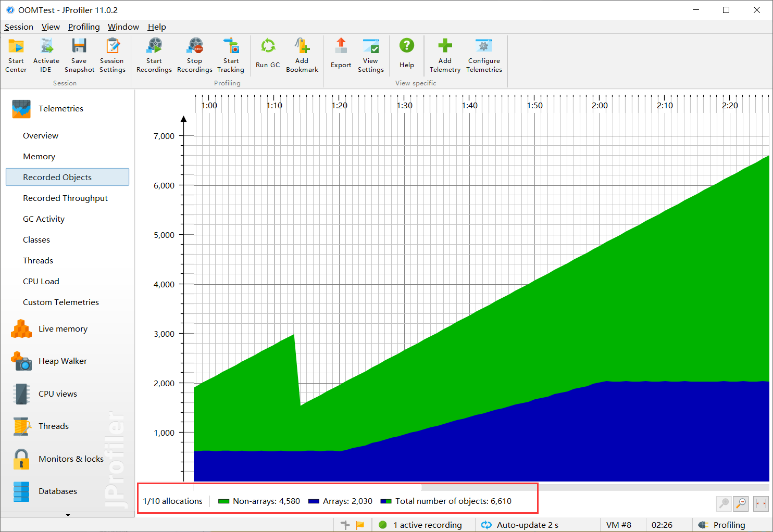Viewport: 773px width, 532px height.
Task: Click the 2:00 mark on the time axis
Action: tap(600, 106)
